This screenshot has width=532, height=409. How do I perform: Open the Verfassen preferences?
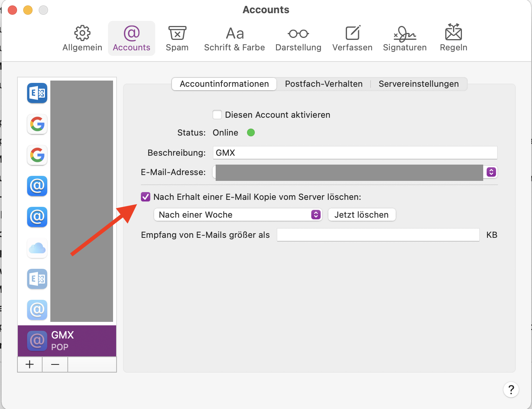click(352, 38)
